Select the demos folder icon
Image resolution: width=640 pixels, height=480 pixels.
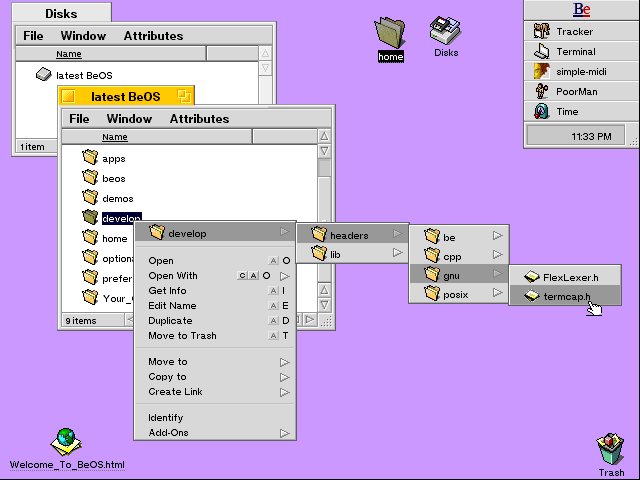coord(90,197)
